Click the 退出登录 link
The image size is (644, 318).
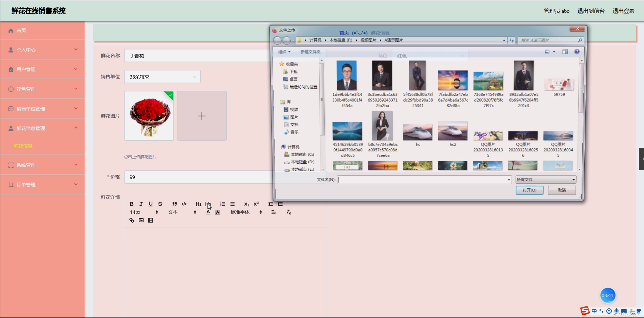pos(623,11)
